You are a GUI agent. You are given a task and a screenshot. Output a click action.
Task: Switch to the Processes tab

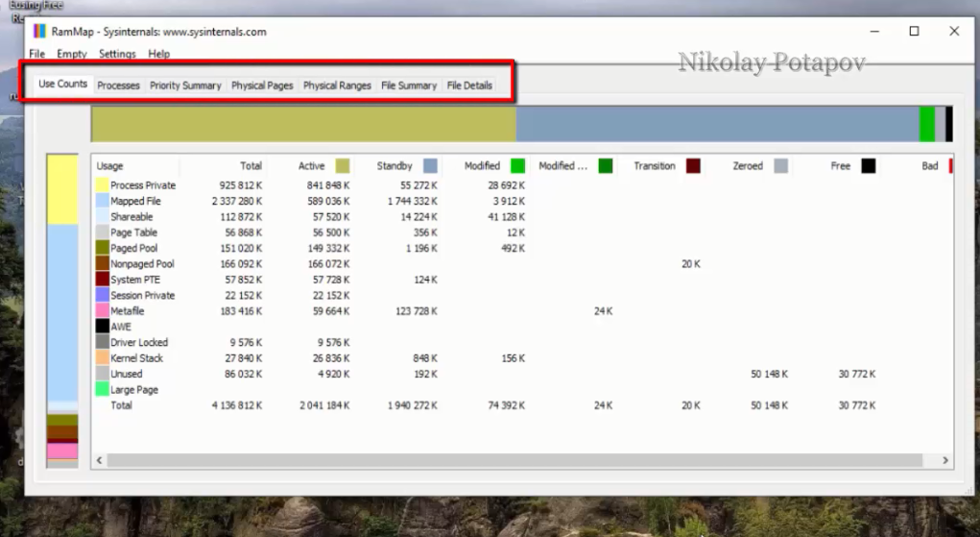pos(118,85)
